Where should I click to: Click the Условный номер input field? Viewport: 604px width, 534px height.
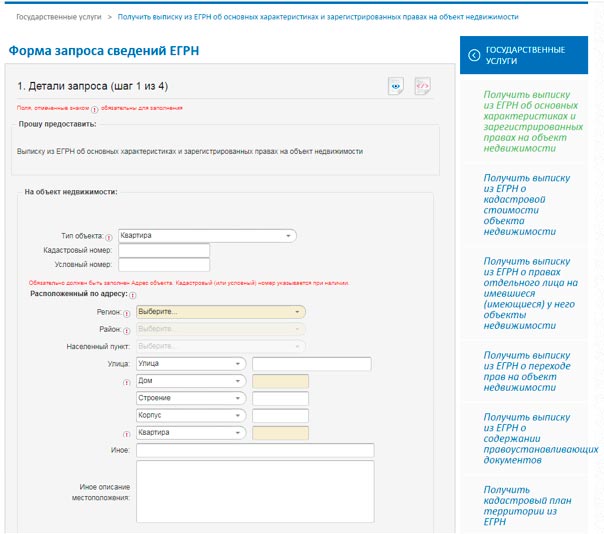pos(164,265)
